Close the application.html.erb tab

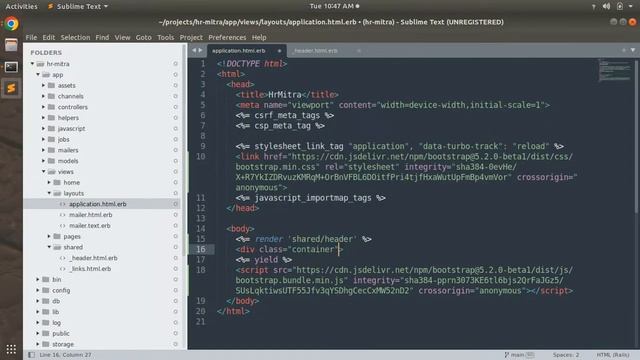click(279, 51)
